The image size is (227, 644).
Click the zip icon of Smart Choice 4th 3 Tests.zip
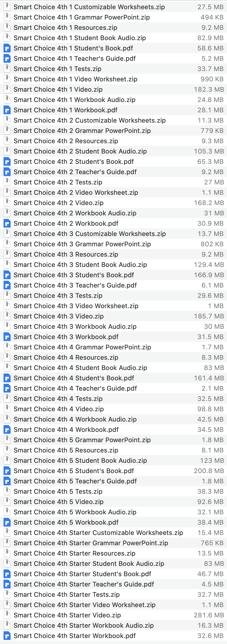coord(7,296)
